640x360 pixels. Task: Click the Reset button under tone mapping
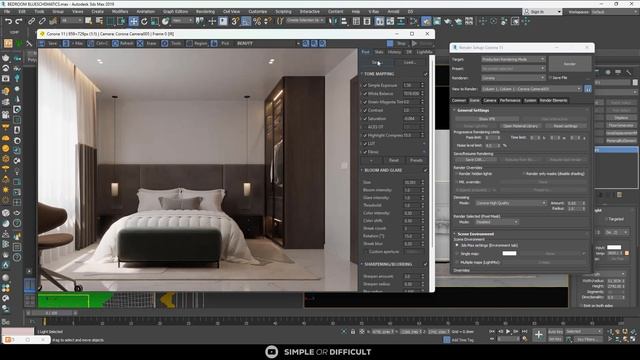pos(393,160)
